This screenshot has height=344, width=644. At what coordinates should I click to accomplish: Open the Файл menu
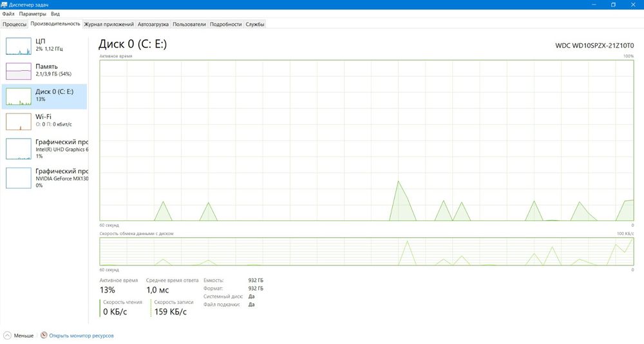click(x=8, y=14)
